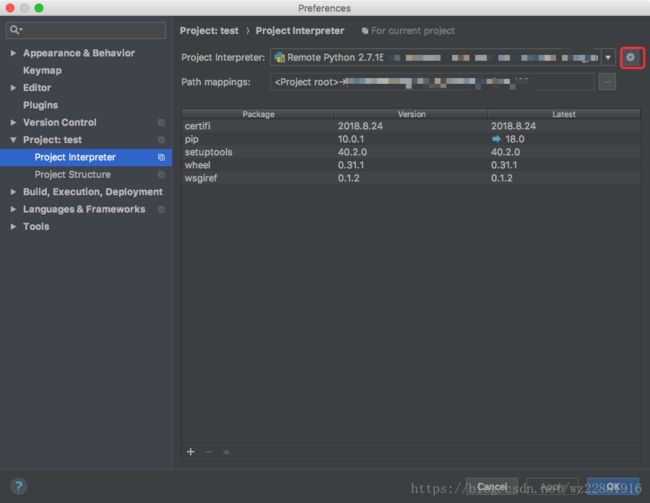
Task: Click project-level icon beside Languages & Frameworks
Action: point(161,209)
